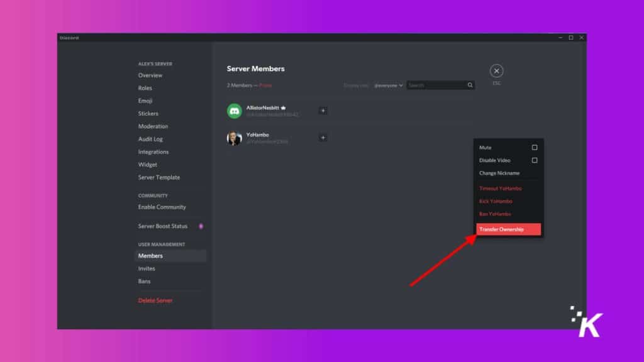
Task: Open Server Template settings
Action: pos(159,177)
